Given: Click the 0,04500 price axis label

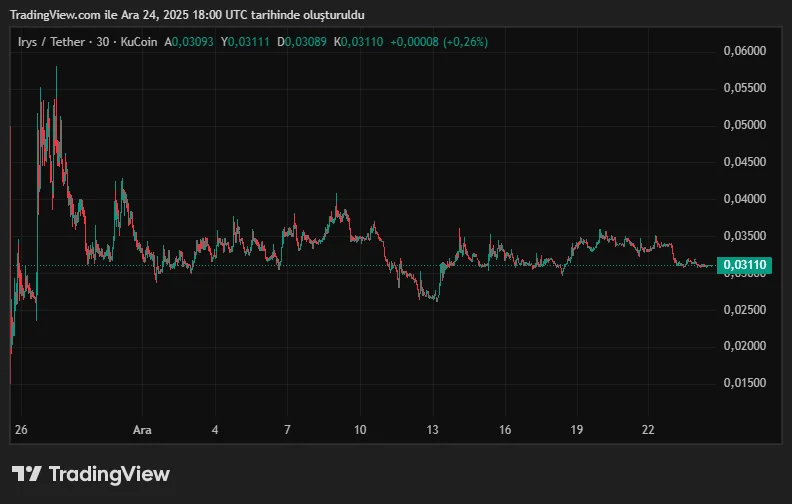Looking at the screenshot, I should 744,162.
